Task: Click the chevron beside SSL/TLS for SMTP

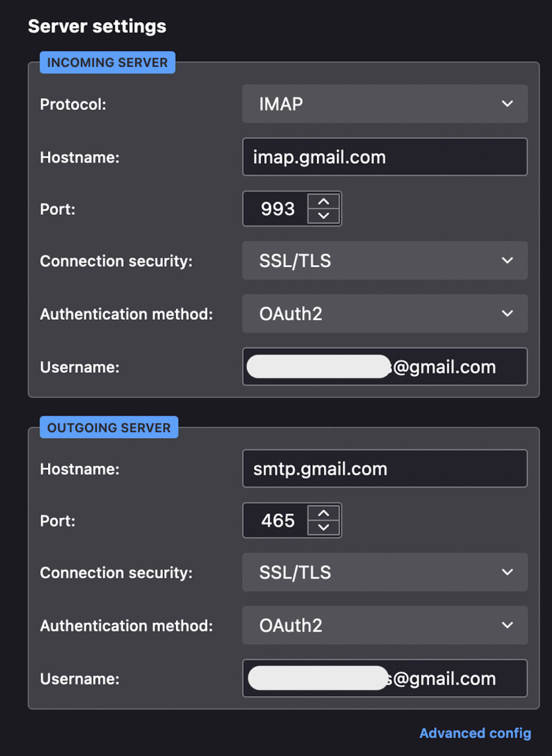Action: pyautogui.click(x=507, y=572)
